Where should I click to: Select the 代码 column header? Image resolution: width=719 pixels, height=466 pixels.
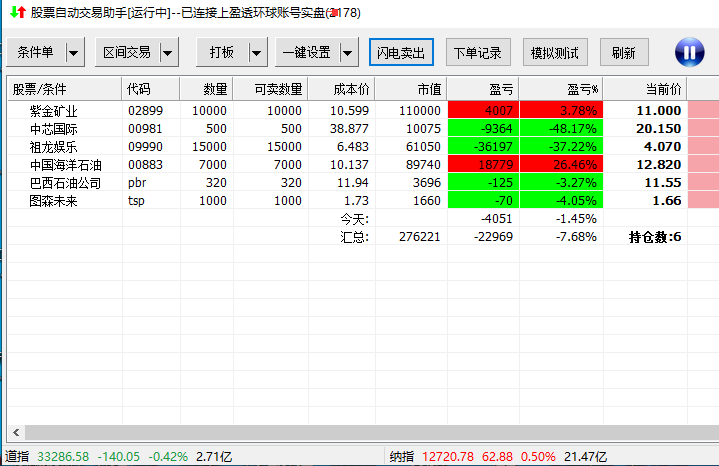point(139,89)
